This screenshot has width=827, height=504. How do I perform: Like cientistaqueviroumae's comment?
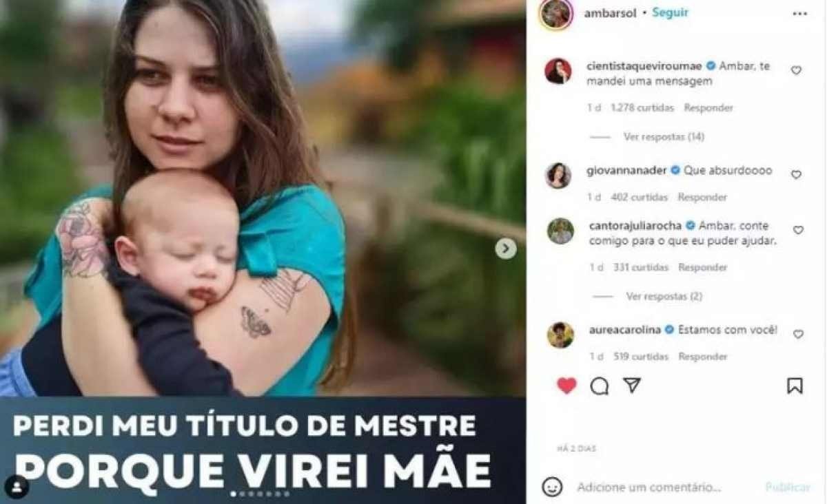tap(796, 70)
